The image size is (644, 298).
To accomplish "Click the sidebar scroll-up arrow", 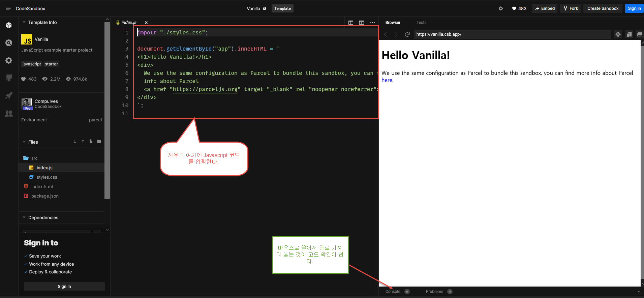I will 107,19.
